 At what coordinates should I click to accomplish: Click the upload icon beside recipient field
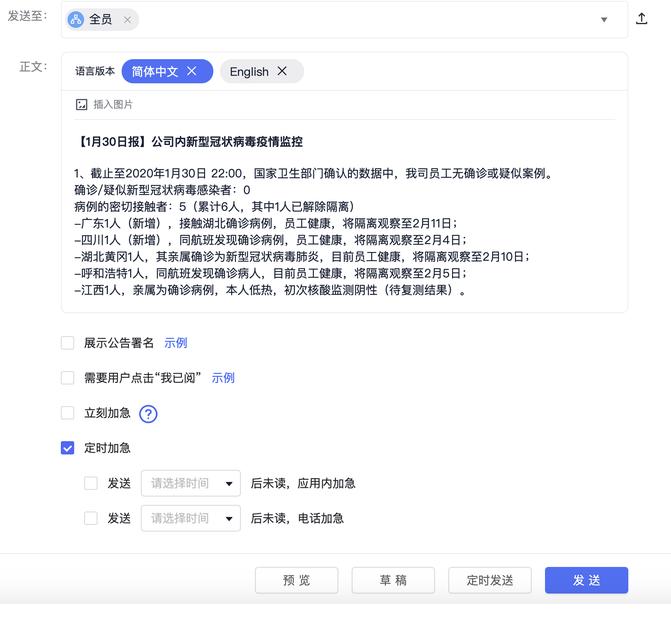coord(641,19)
